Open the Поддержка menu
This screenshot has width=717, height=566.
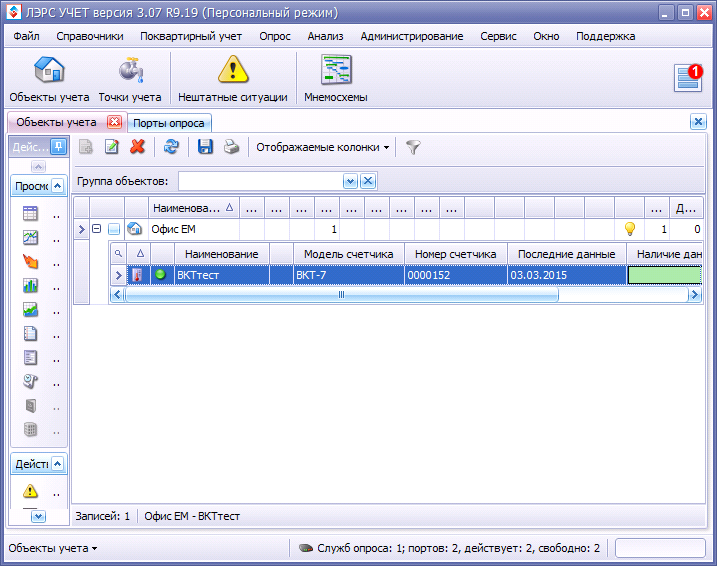605,36
